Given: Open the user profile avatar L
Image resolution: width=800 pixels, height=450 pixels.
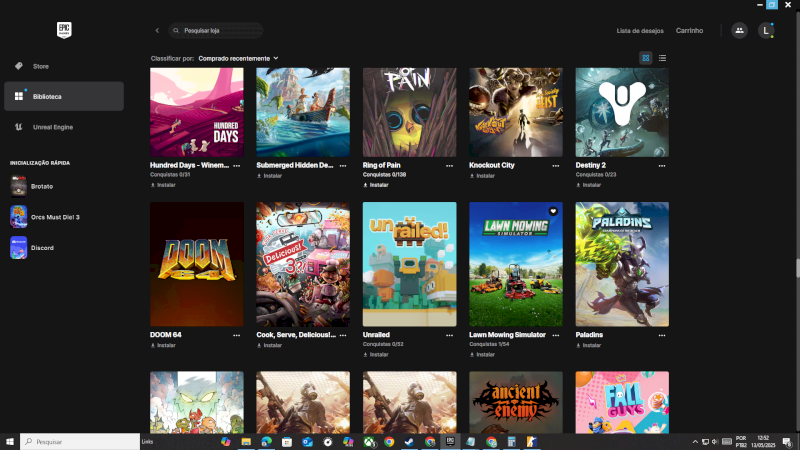Looking at the screenshot, I should click(x=766, y=31).
